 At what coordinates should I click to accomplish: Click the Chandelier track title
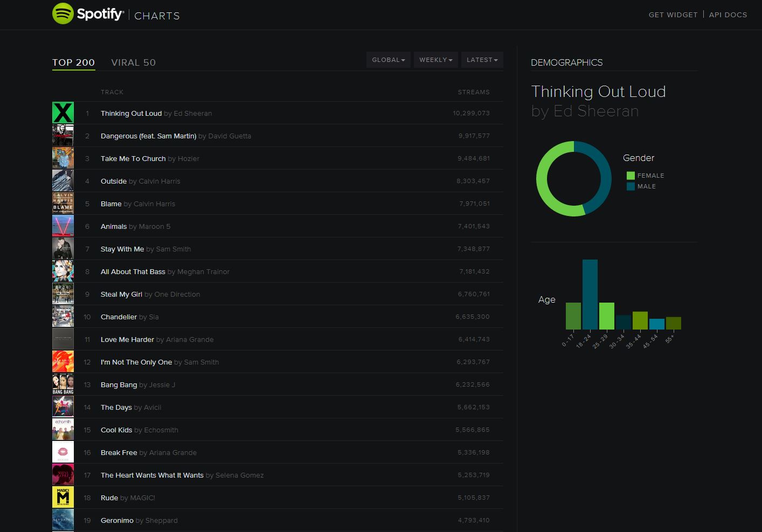tap(119, 317)
